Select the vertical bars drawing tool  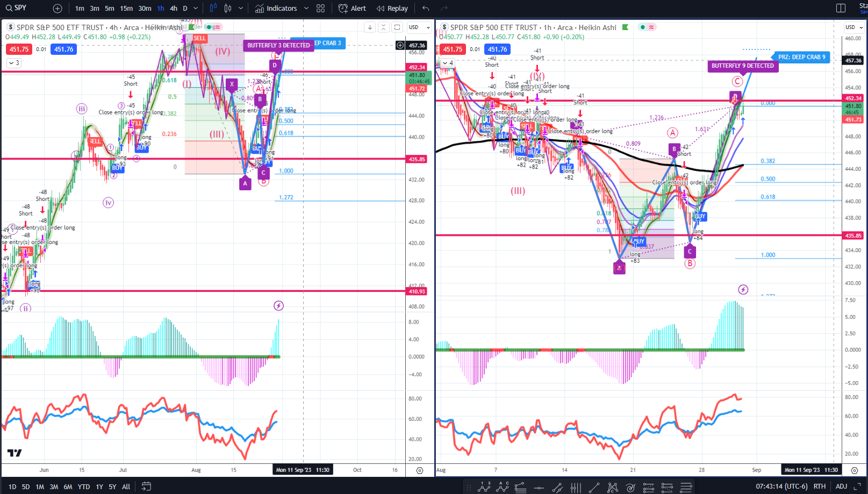coord(576,488)
